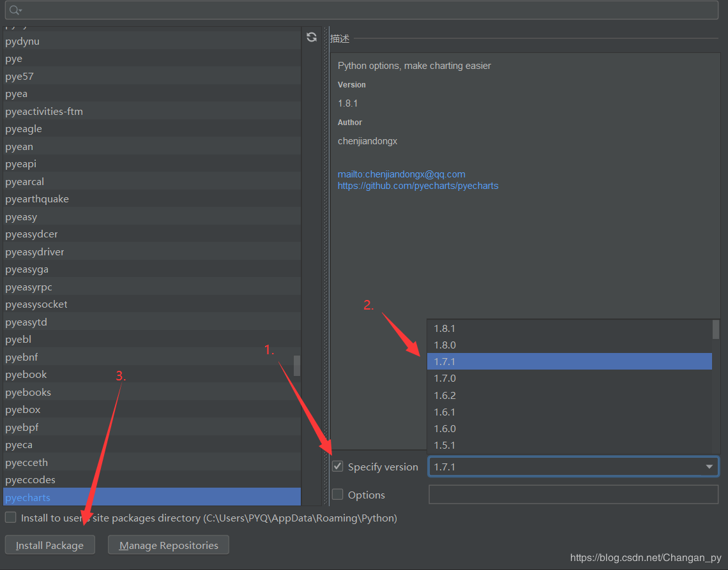Viewport: 728px width, 570px height.
Task: Select pyearthquake package in the list
Action: tap(37, 199)
